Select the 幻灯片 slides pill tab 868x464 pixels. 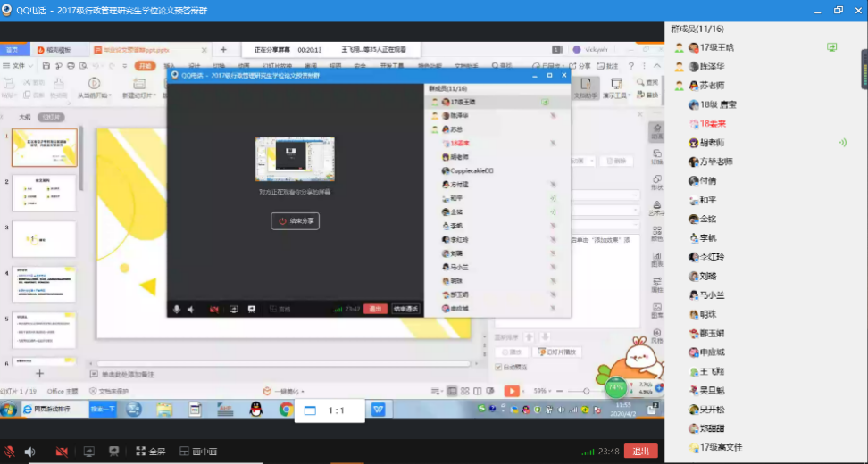(x=51, y=117)
